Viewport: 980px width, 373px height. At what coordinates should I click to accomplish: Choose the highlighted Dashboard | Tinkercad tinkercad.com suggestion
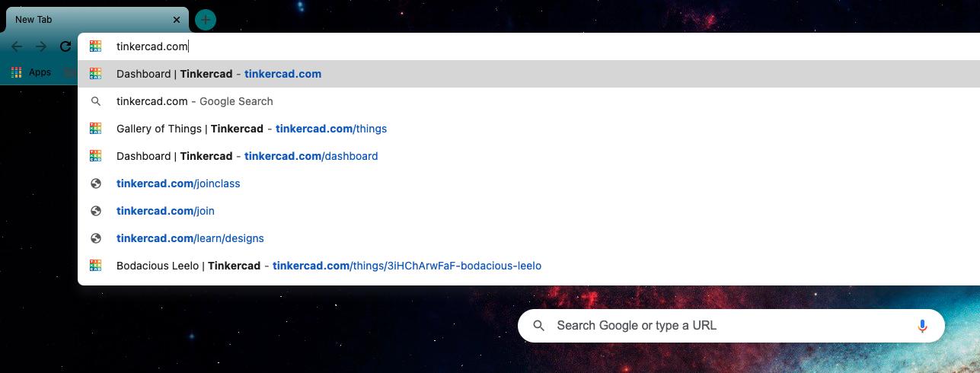pyautogui.click(x=528, y=74)
